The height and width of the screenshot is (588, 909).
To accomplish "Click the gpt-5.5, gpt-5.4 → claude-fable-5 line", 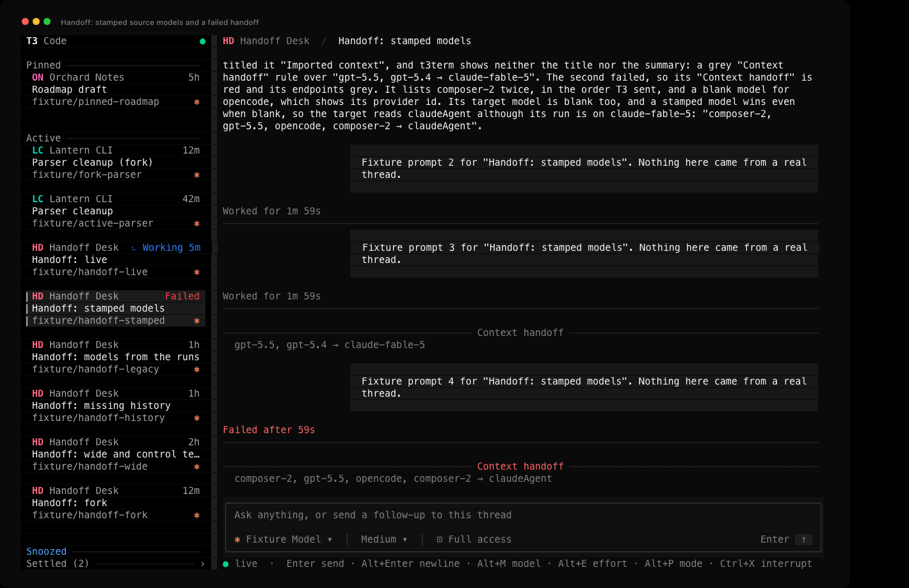I will pos(330,345).
